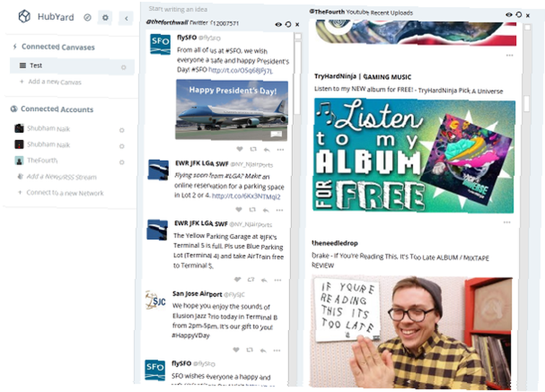Image resolution: width=545 pixels, height=392 pixels.
Task: Open more options on Yellow Parking Garage tweet
Action: pos(278,280)
